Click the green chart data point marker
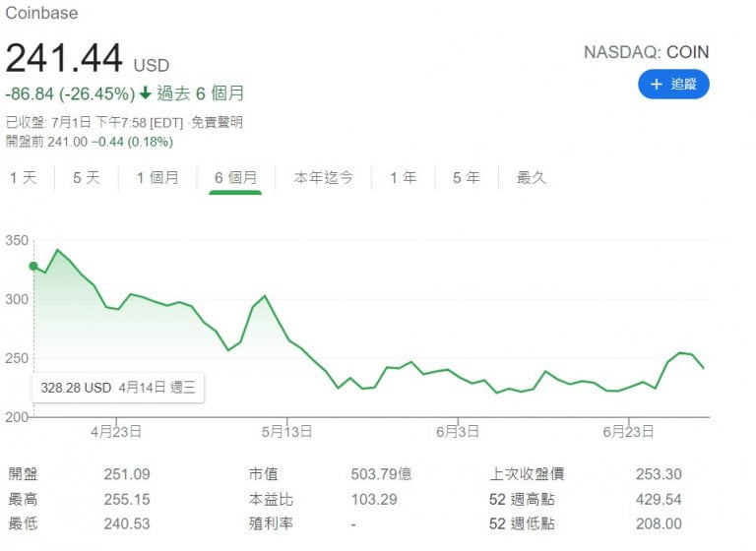Viewport: 756px width, 551px height. pos(33,266)
